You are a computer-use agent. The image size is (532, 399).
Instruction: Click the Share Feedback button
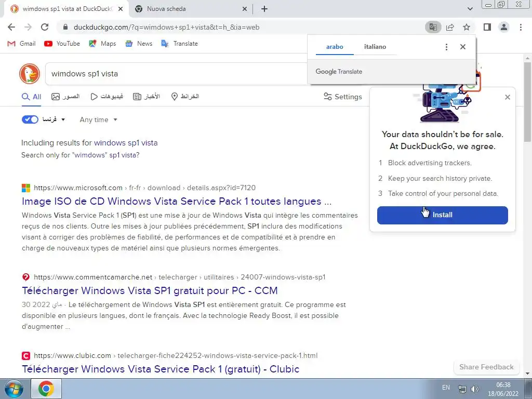pyautogui.click(x=486, y=367)
